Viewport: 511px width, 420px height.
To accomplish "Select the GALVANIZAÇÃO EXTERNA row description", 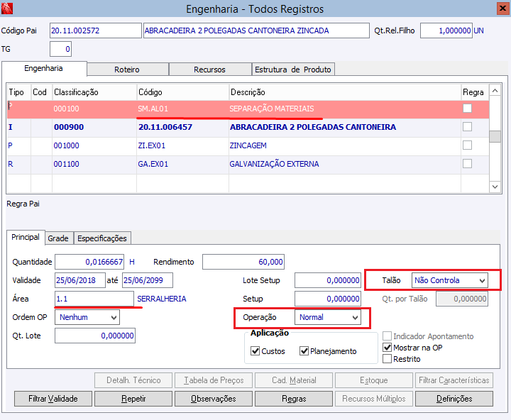I will 274,164.
